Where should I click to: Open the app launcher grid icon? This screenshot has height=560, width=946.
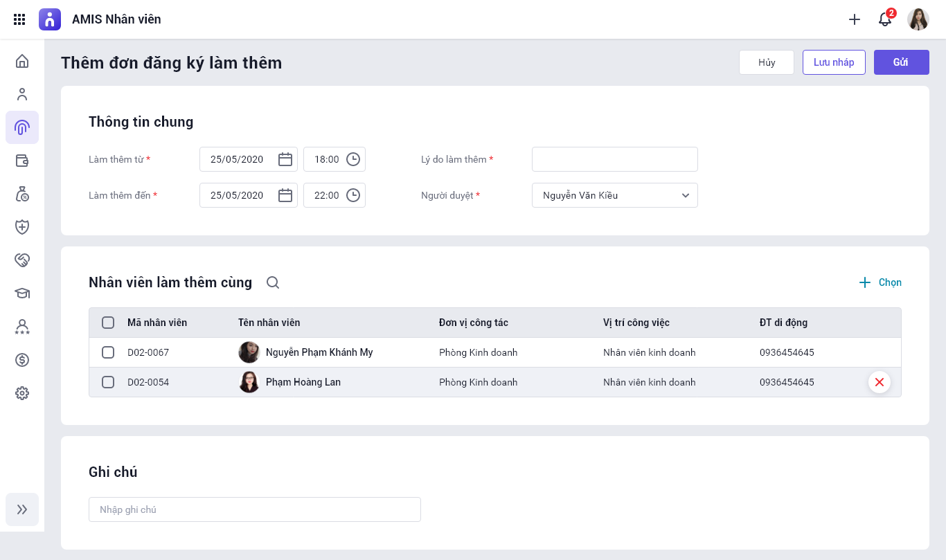(x=19, y=19)
